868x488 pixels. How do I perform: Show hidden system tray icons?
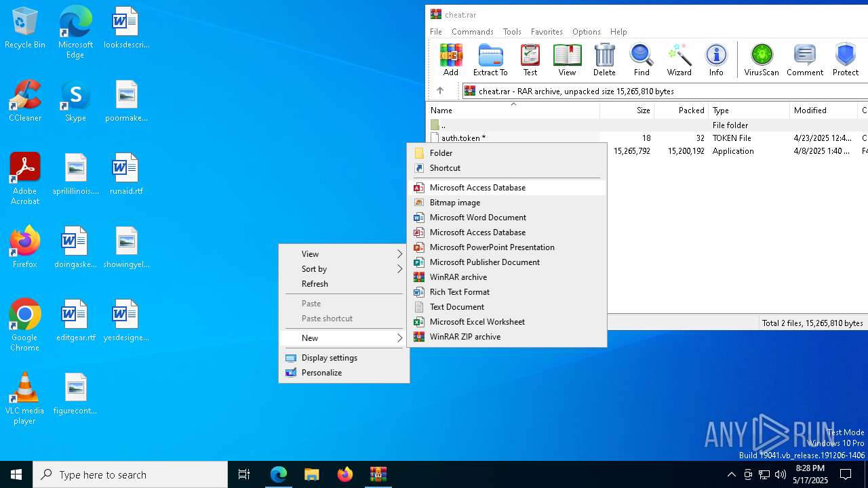pyautogui.click(x=731, y=474)
